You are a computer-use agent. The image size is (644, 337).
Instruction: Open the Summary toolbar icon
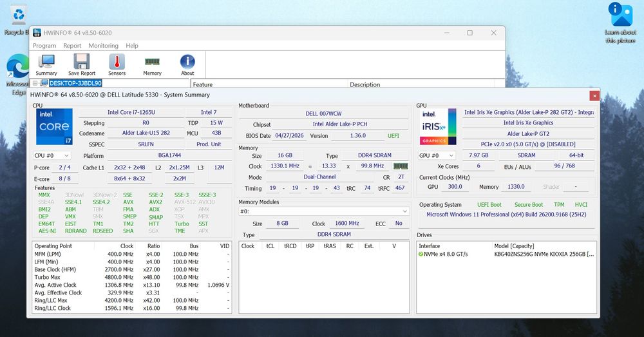point(46,64)
